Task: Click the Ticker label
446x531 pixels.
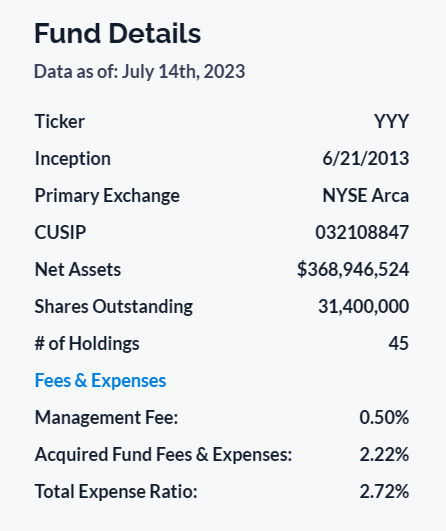Action: pyautogui.click(x=60, y=121)
